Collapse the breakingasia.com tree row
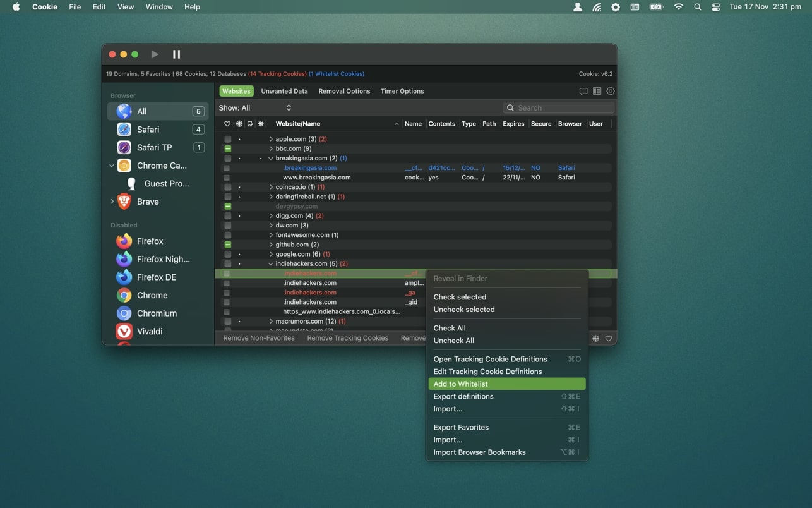This screenshot has width=812, height=508. click(271, 159)
